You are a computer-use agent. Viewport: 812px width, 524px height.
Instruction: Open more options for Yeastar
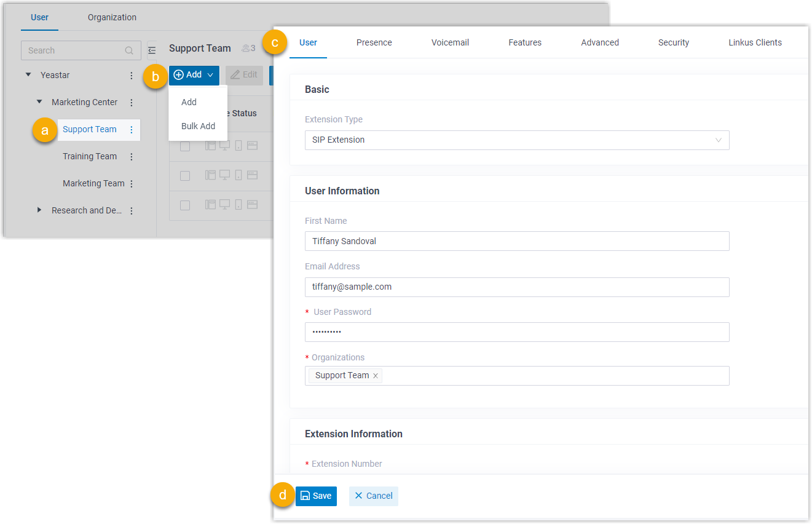[132, 75]
